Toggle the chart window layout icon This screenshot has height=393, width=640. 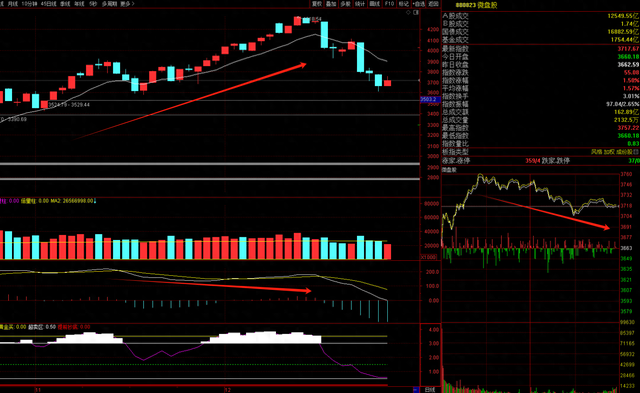pos(416,13)
